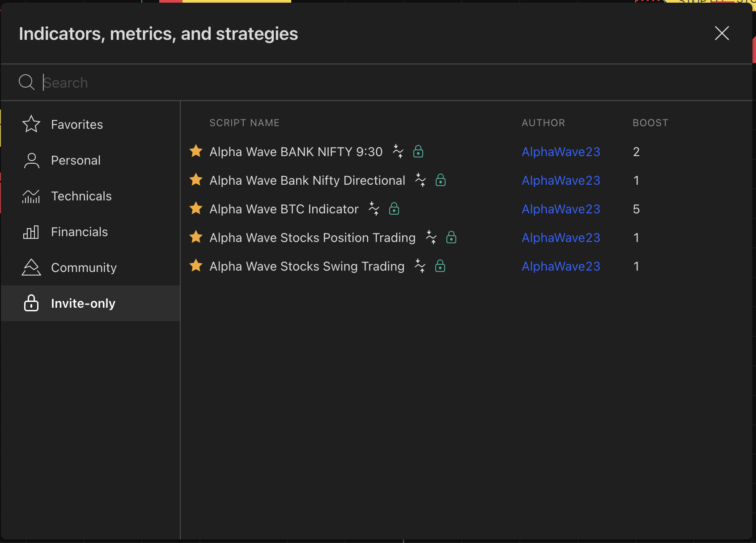Close the Indicators, metrics, and strategies dialog
Screen dimensions: 756x543
[722, 33]
